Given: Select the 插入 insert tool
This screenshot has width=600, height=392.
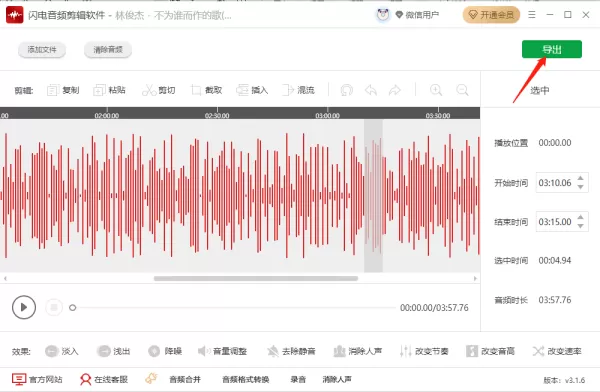Looking at the screenshot, I should point(252,90).
